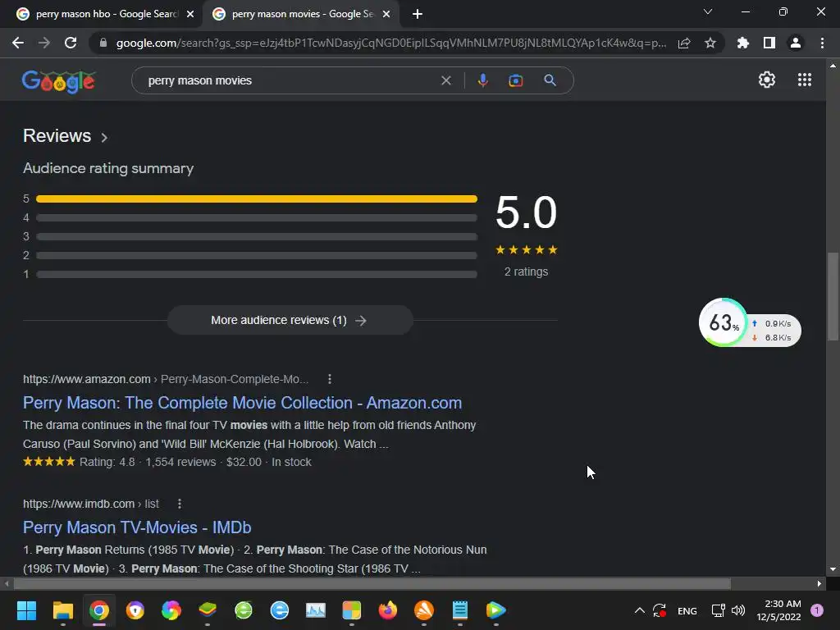Open Google quick settings gear
Viewport: 840px width, 630px height.
tap(767, 80)
